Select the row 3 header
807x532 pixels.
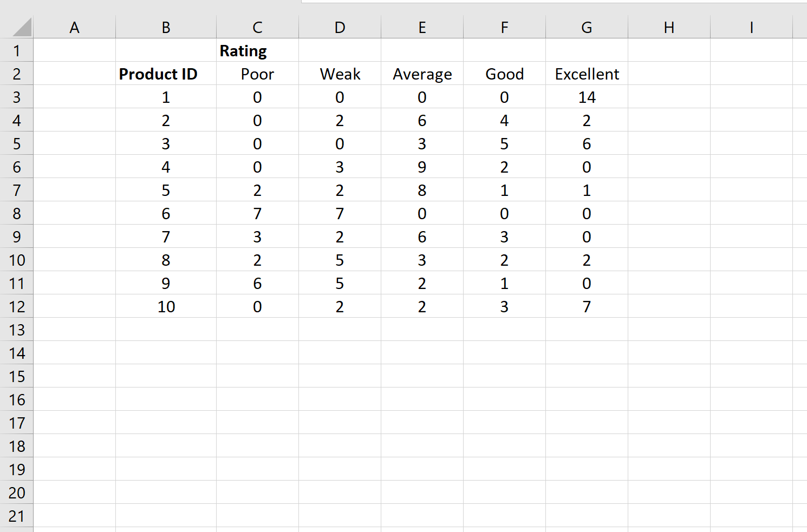16,97
